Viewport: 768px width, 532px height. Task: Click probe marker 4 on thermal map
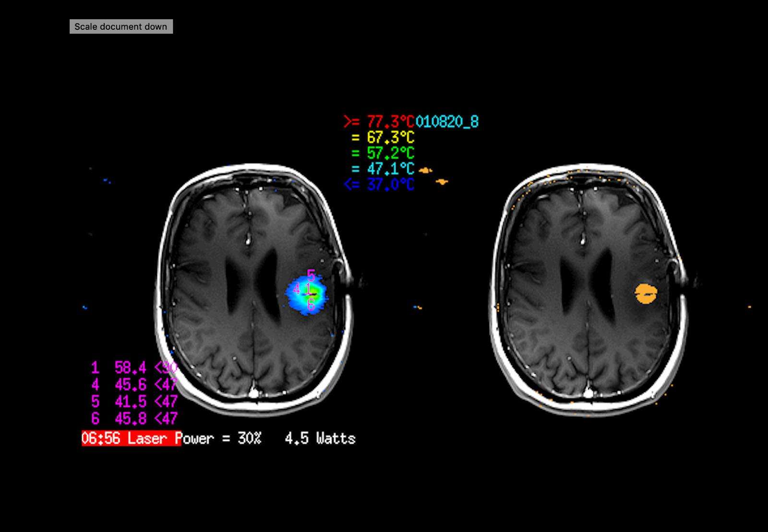pyautogui.click(x=297, y=289)
